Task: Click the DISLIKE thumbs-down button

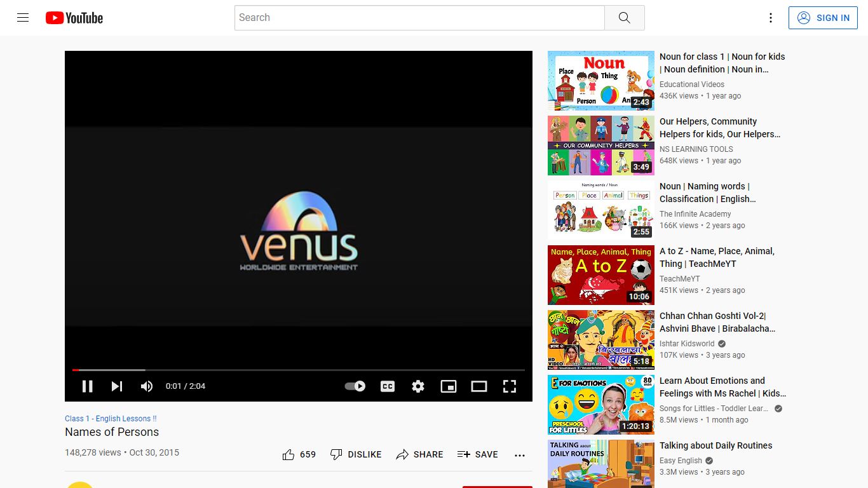Action: tap(356, 454)
